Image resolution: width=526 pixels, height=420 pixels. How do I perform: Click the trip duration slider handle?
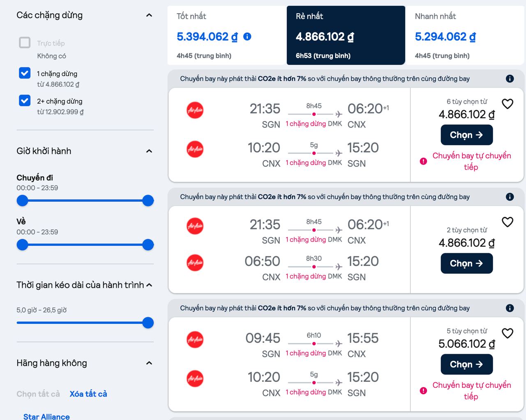click(x=148, y=323)
